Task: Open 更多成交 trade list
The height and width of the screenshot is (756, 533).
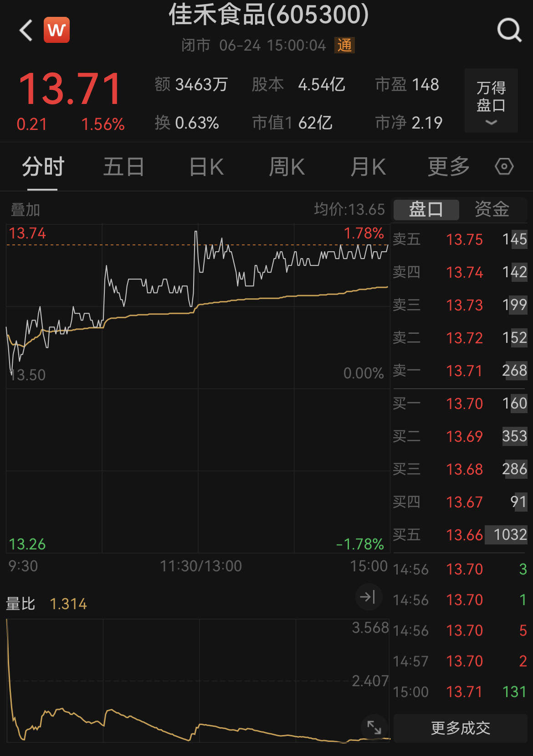Action: (460, 728)
